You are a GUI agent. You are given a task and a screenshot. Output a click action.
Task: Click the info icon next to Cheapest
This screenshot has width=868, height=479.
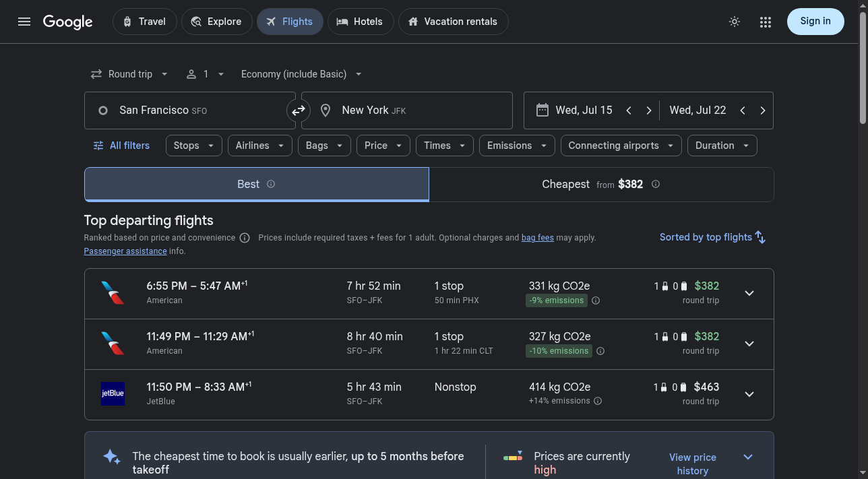[x=656, y=184]
